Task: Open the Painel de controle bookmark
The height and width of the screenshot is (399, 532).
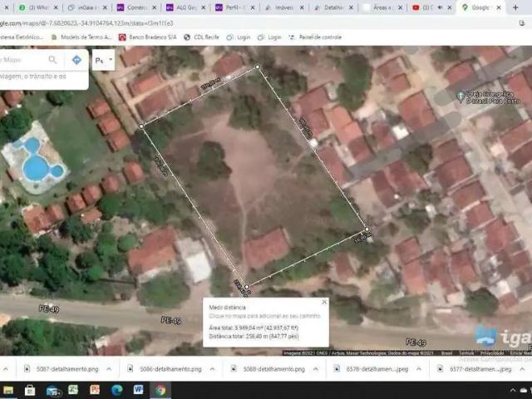Action: pyautogui.click(x=316, y=37)
